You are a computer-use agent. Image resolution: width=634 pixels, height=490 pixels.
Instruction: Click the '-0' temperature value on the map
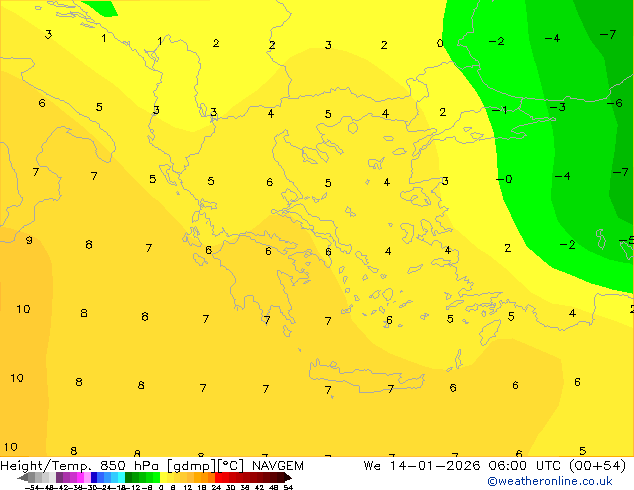point(504,179)
